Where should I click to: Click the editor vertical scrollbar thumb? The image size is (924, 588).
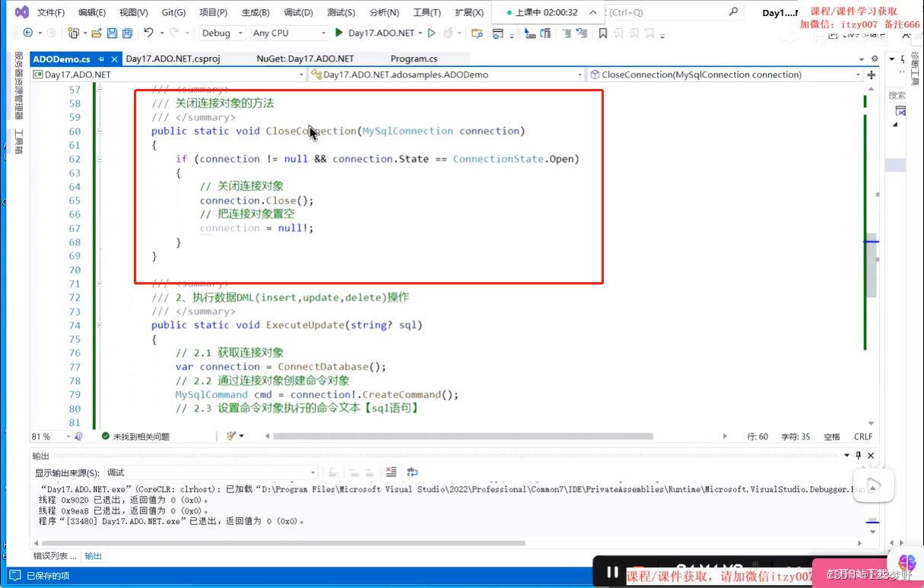(873, 265)
